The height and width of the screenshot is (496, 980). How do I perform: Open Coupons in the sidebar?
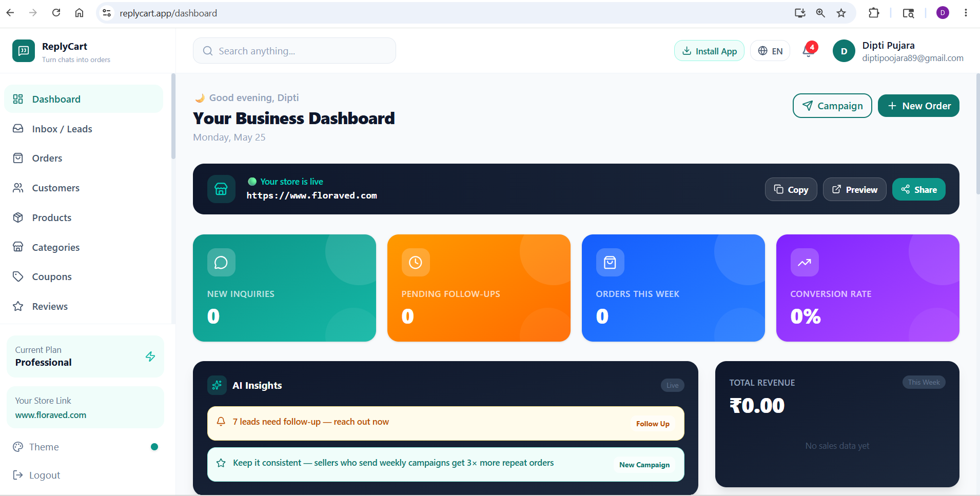(84, 276)
